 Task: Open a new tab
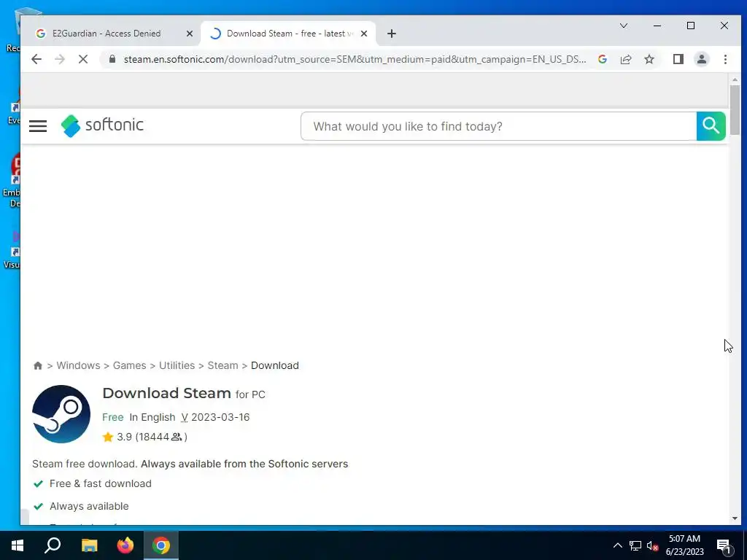pyautogui.click(x=391, y=34)
